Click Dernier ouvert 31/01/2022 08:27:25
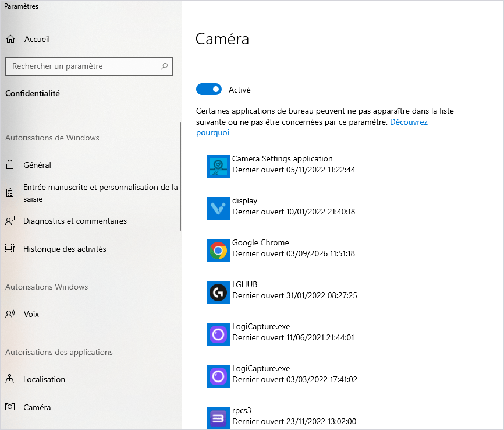 (294, 295)
